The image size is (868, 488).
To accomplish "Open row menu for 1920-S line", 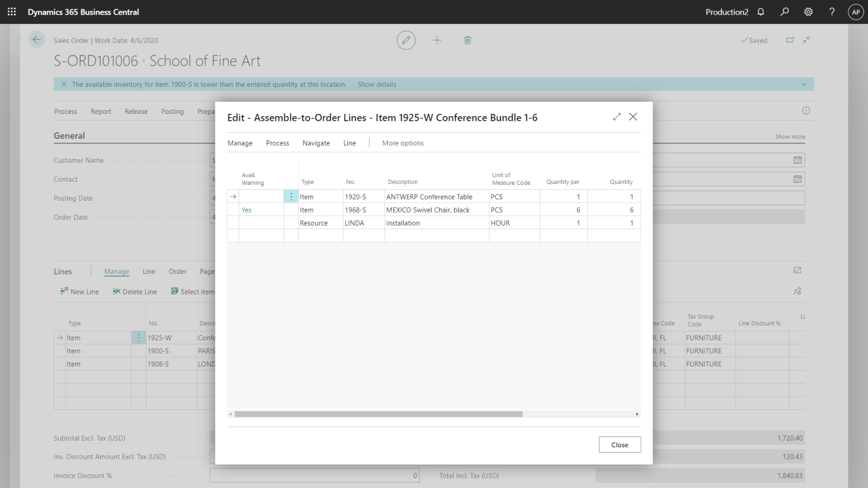I will click(x=291, y=197).
